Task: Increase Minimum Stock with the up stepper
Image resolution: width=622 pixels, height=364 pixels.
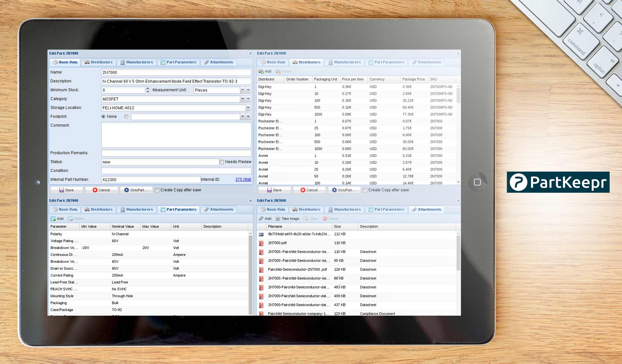Action: pos(147,88)
